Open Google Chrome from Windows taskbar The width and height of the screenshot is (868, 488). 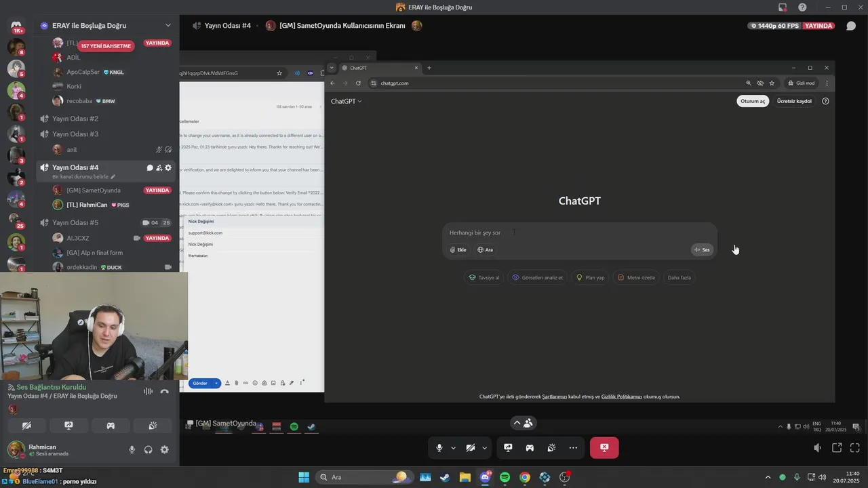point(524,477)
